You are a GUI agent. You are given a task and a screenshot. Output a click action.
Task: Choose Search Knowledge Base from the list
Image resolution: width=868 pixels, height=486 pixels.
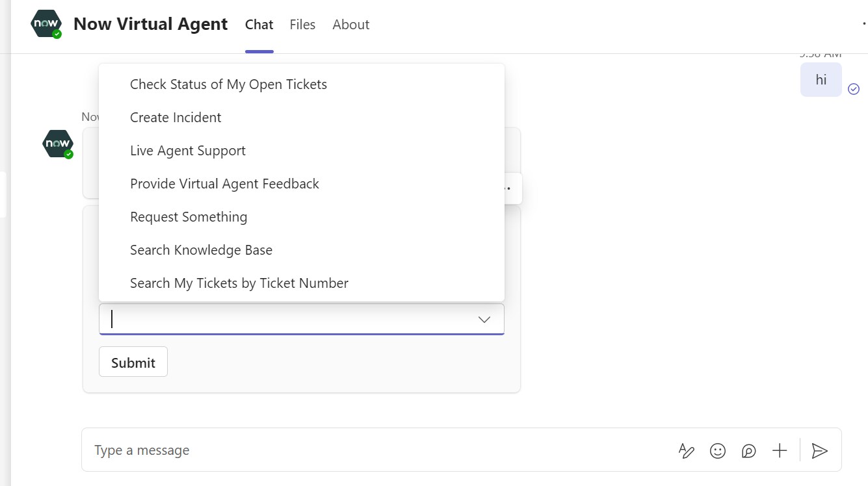[201, 249]
